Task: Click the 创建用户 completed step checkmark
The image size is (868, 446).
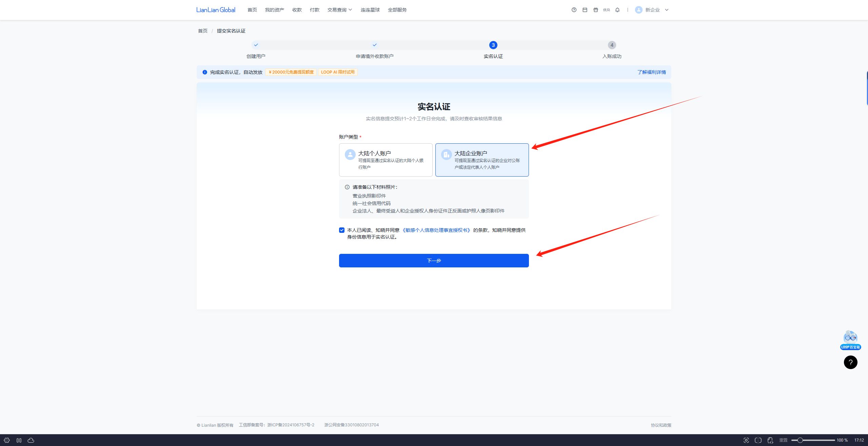Action: tap(256, 45)
